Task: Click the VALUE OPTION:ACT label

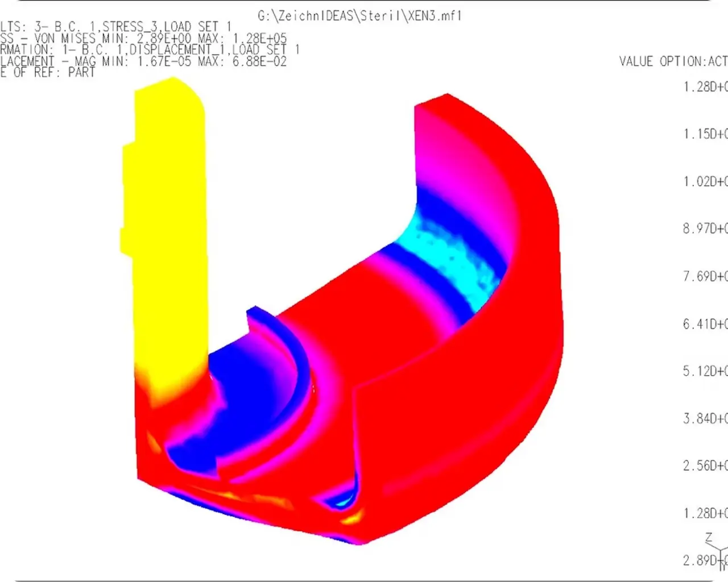Action: point(673,61)
